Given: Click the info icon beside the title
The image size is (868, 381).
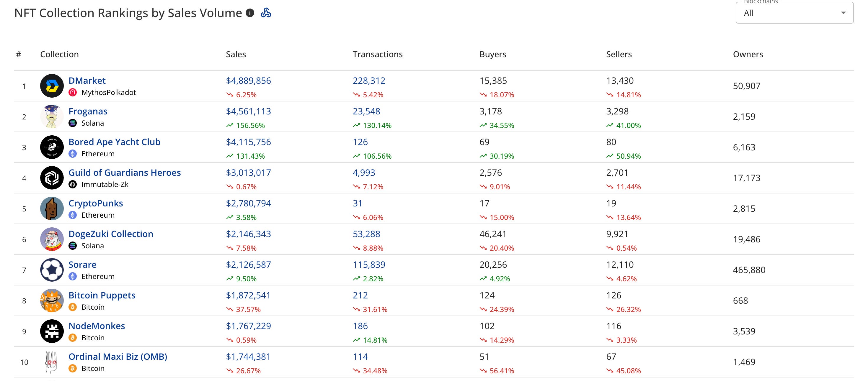Looking at the screenshot, I should tap(250, 13).
